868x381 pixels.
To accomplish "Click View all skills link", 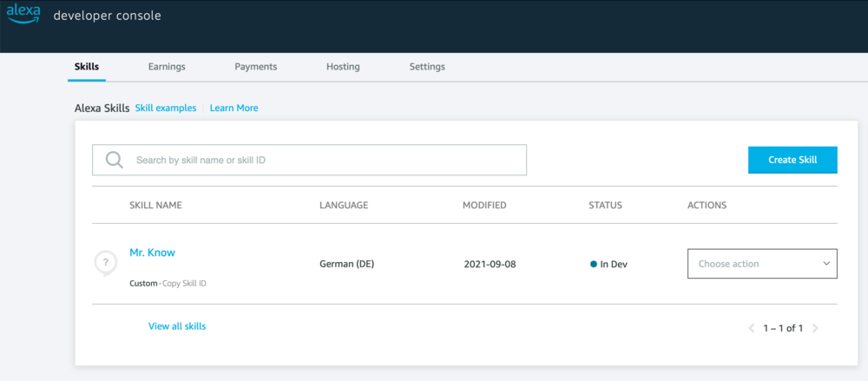I will point(177,326).
